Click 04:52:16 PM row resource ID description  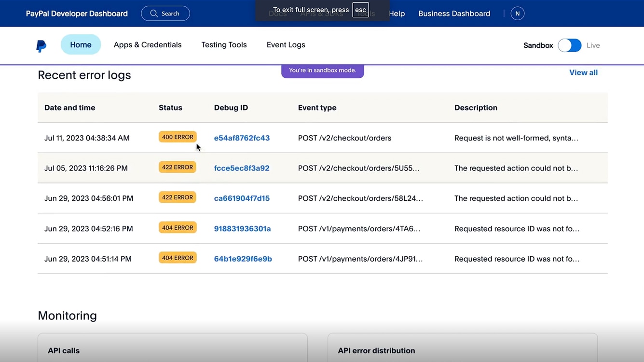[517, 229]
